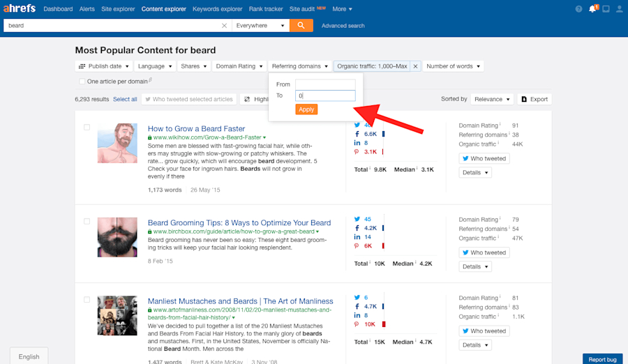The image size is (628, 364).
Task: Click Domain Rating info icon for wikiHow result
Action: point(500,124)
